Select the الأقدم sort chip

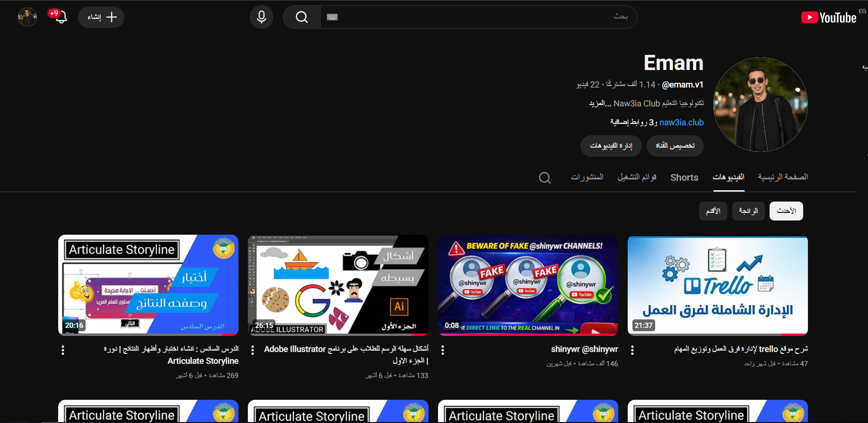713,211
